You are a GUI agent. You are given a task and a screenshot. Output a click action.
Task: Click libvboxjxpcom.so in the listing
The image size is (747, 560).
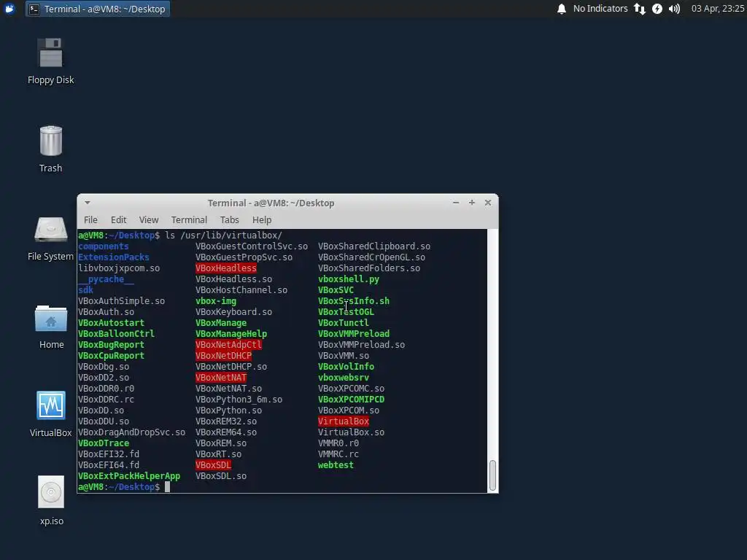(x=119, y=268)
